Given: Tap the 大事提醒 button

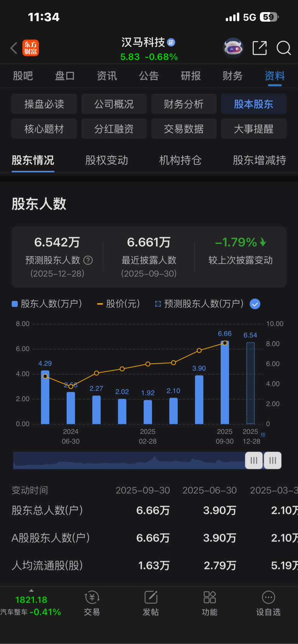Looking at the screenshot, I should point(254,129).
